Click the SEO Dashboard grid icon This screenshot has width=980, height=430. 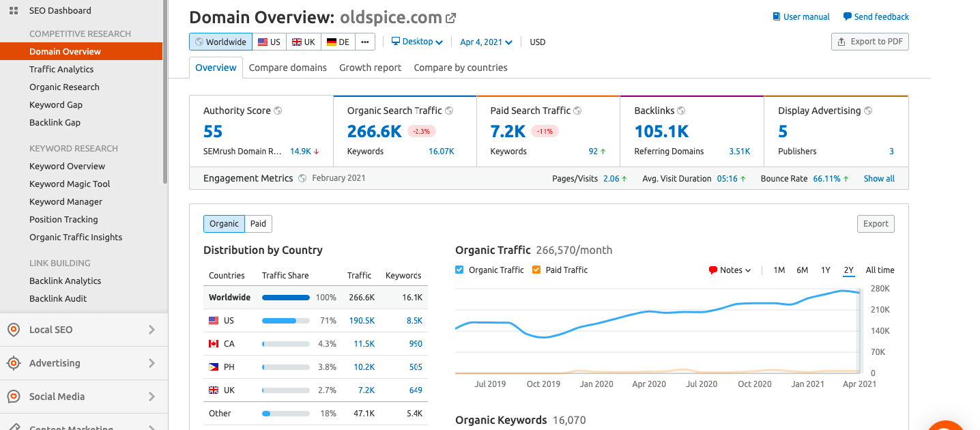(13, 11)
